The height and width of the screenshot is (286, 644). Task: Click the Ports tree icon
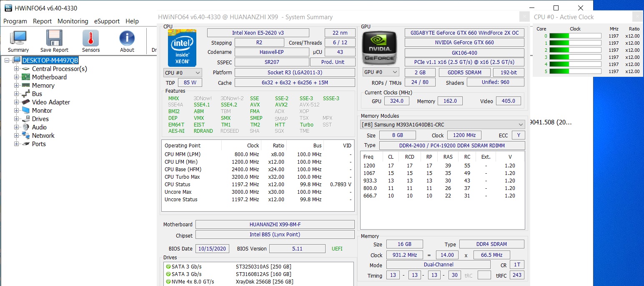[26, 144]
